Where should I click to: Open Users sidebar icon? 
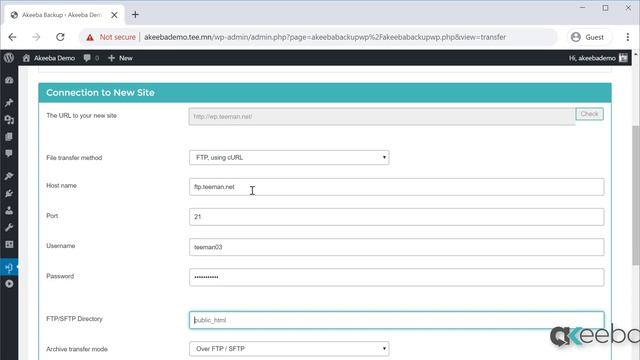9,210
